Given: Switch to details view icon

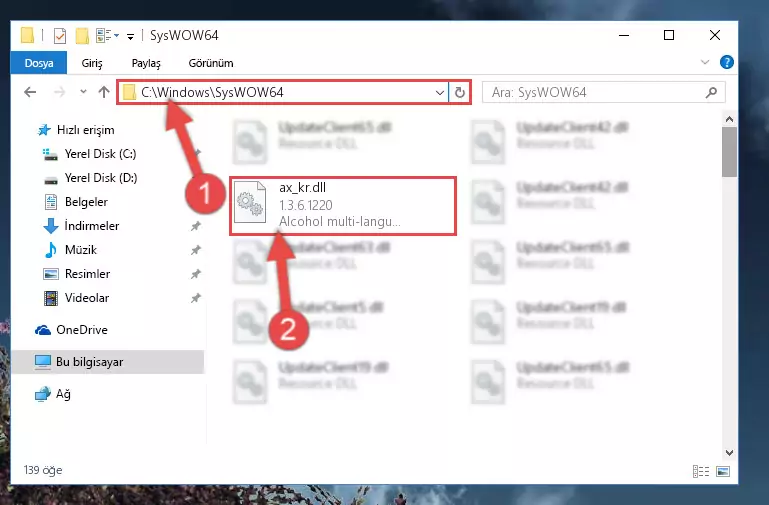Looking at the screenshot, I should coord(701,472).
